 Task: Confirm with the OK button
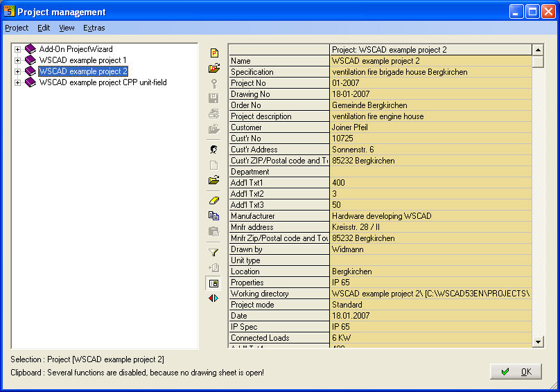[516, 372]
